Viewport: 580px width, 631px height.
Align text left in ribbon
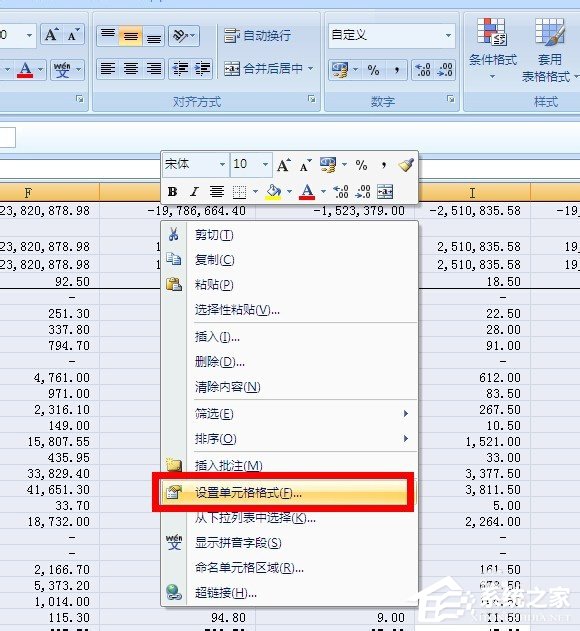tap(108, 69)
